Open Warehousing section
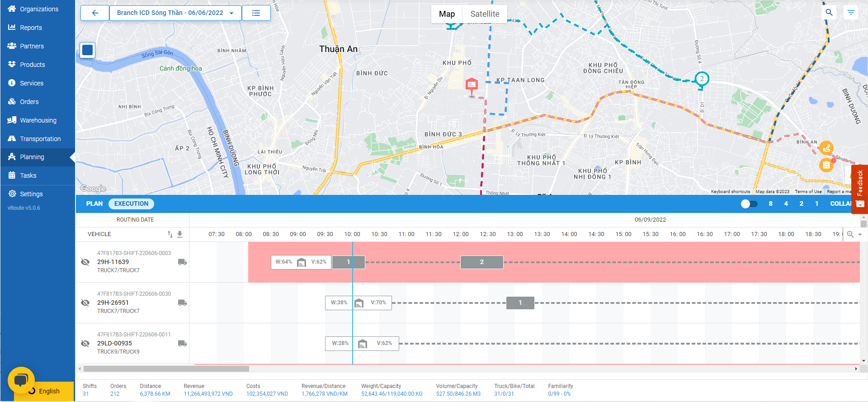 click(x=38, y=120)
